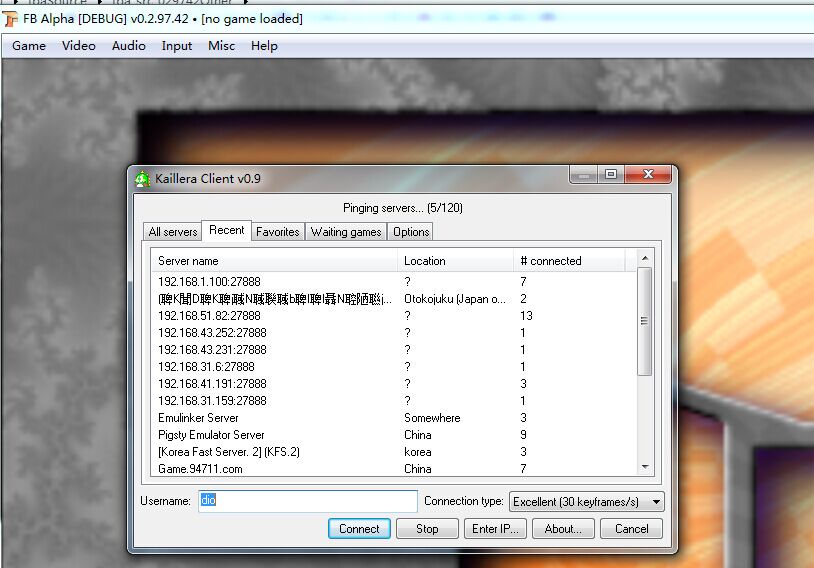Click the scroll down arrow of server list
The width and height of the screenshot is (814, 568).
(x=645, y=467)
